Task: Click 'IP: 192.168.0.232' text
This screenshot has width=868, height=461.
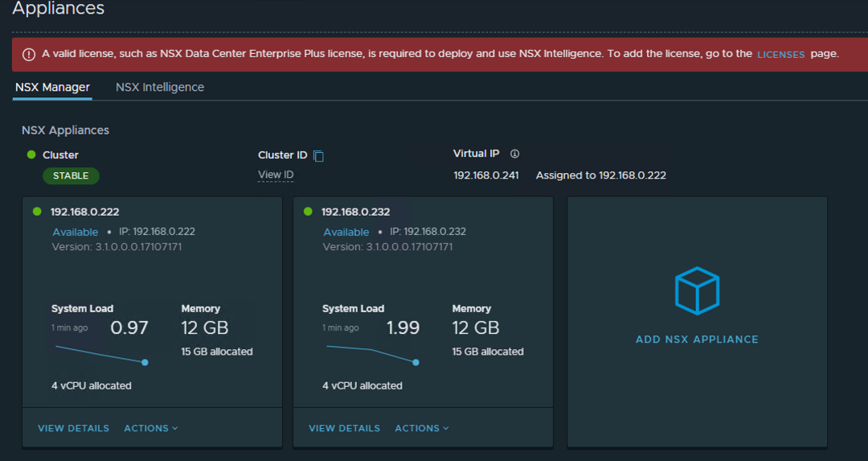Action: click(x=428, y=231)
